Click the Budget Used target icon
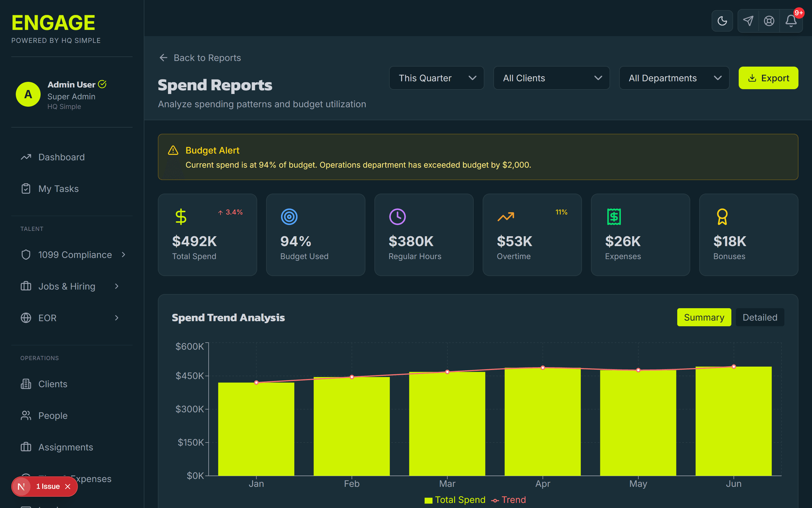This screenshot has width=812, height=508. (289, 217)
